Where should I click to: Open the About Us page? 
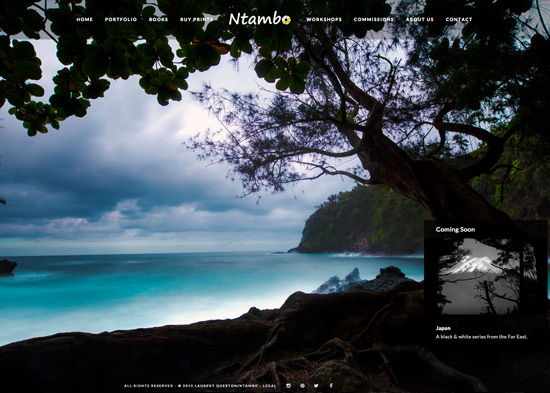420,19
